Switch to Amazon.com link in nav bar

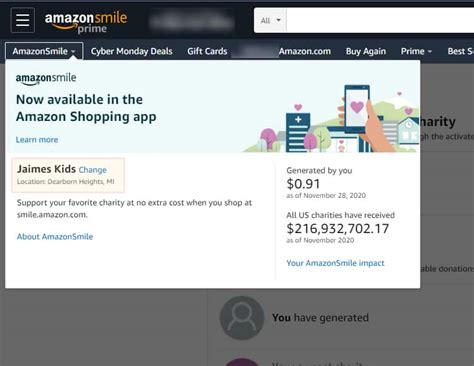point(305,51)
